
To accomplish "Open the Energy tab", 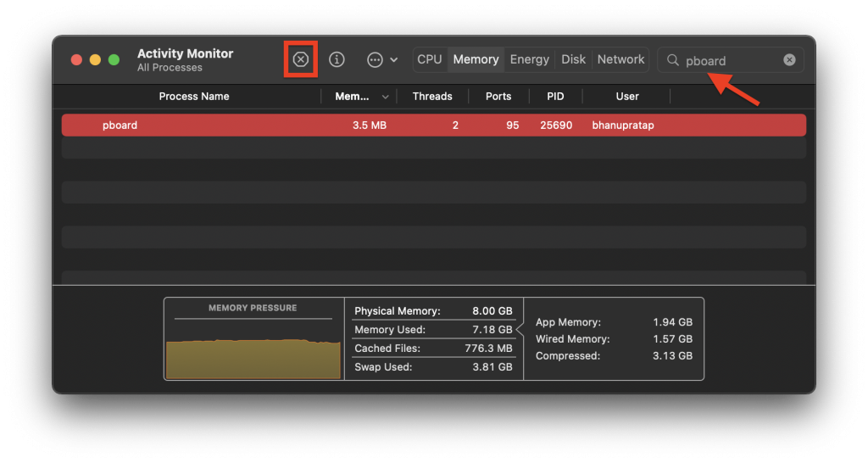I will pyautogui.click(x=530, y=59).
